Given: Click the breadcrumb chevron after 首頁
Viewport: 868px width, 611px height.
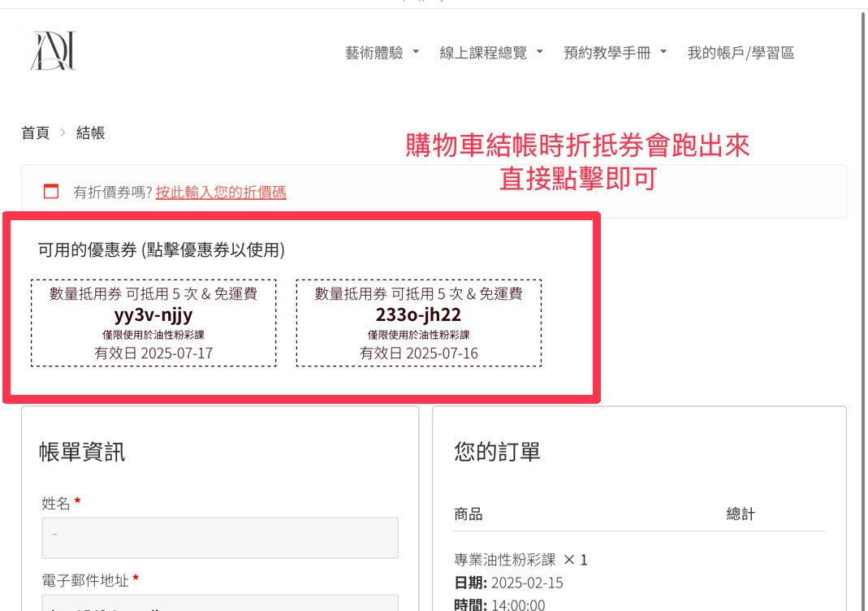Looking at the screenshot, I should 63,133.
